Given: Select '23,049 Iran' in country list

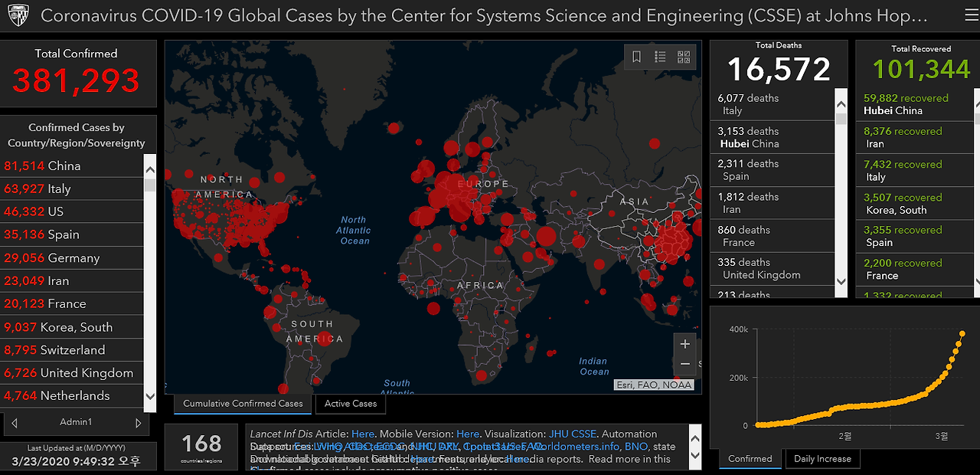Looking at the screenshot, I should (x=72, y=281).
